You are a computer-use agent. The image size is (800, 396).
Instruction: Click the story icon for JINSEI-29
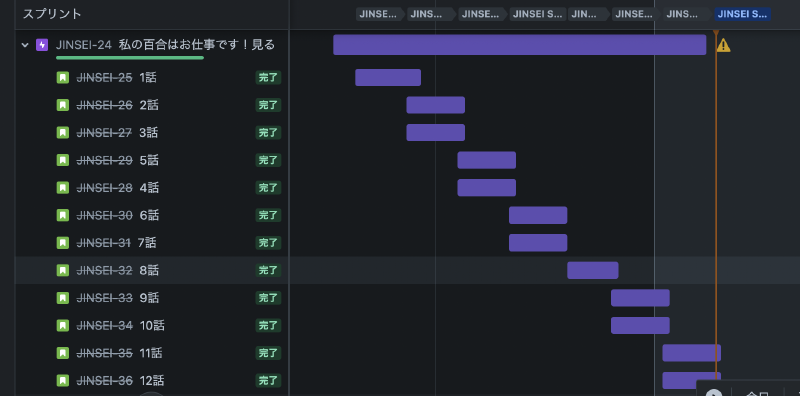pos(63,160)
